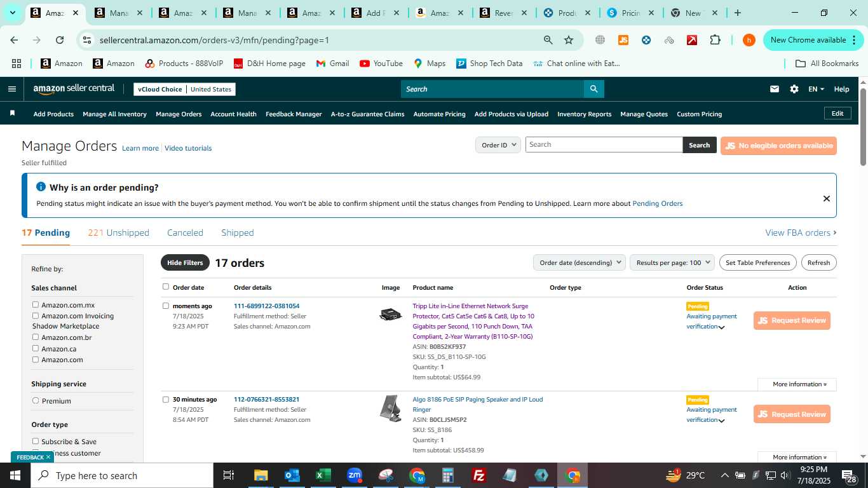Open Task View from the taskbar
868x488 pixels.
tap(229, 475)
